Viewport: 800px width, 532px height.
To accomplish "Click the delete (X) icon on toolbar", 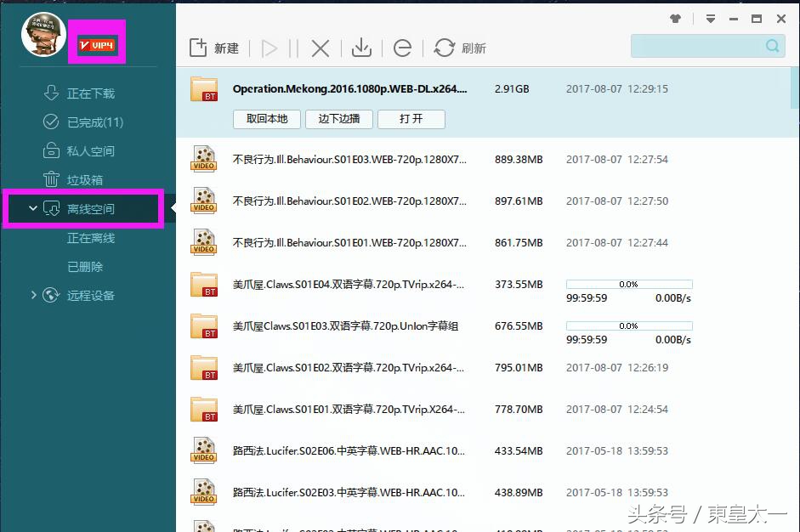I will coord(320,48).
